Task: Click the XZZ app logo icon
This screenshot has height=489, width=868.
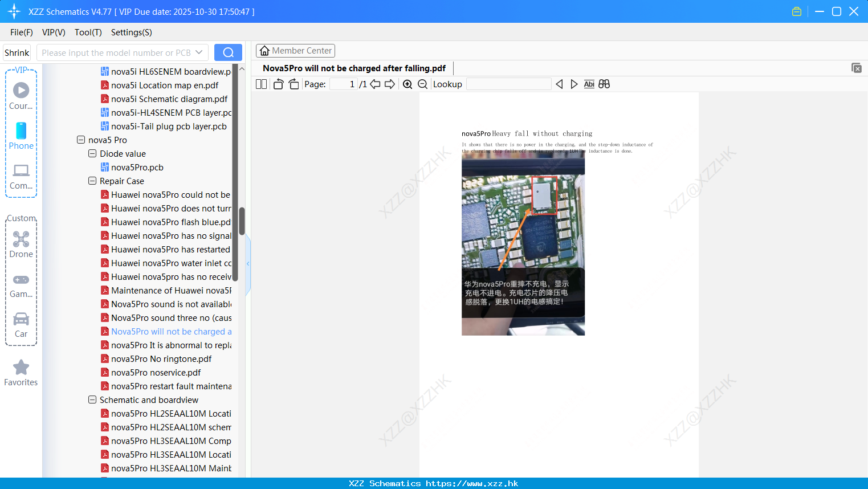Action: click(x=14, y=11)
